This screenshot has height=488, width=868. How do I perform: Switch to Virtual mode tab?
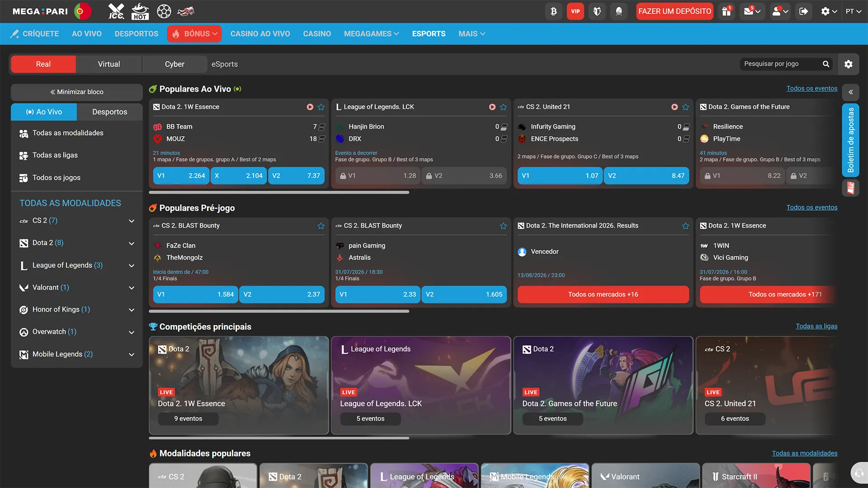coord(109,64)
